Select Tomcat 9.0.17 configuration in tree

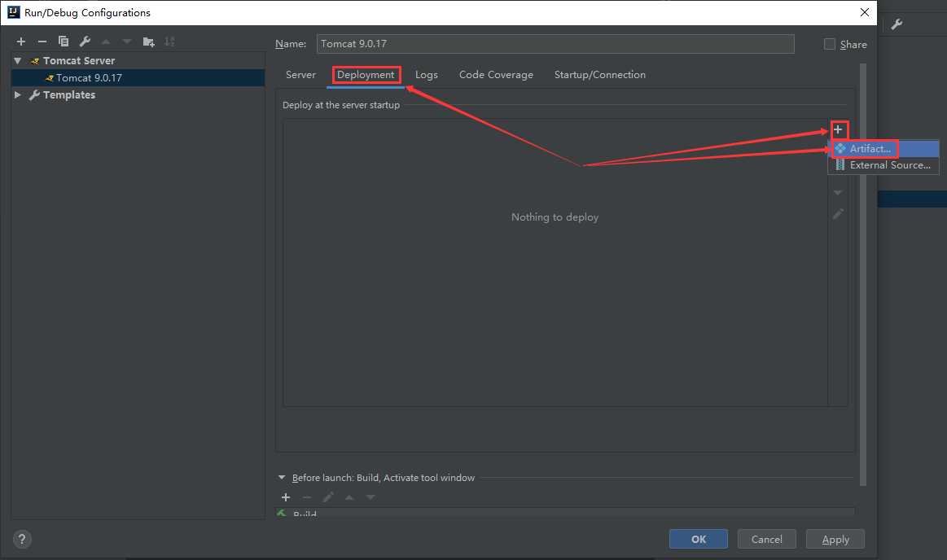tap(138, 78)
